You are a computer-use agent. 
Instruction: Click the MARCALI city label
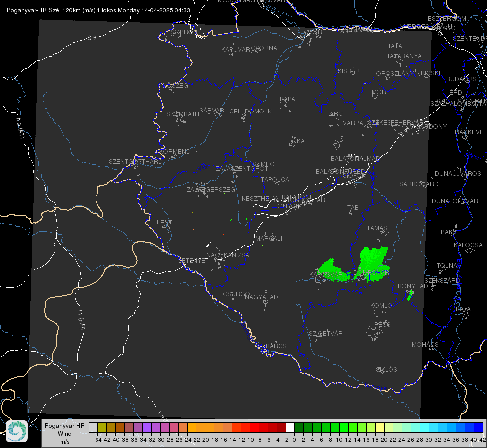269,239
